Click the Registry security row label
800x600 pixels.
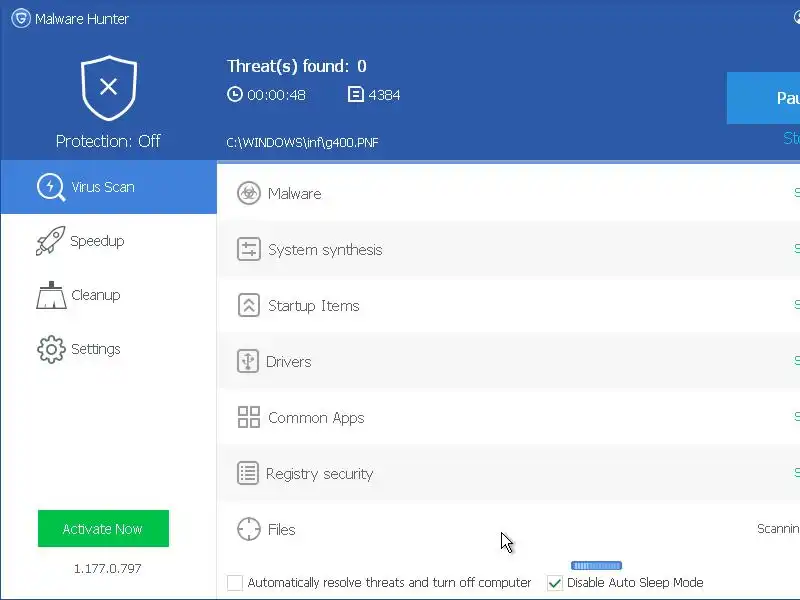pyautogui.click(x=319, y=474)
